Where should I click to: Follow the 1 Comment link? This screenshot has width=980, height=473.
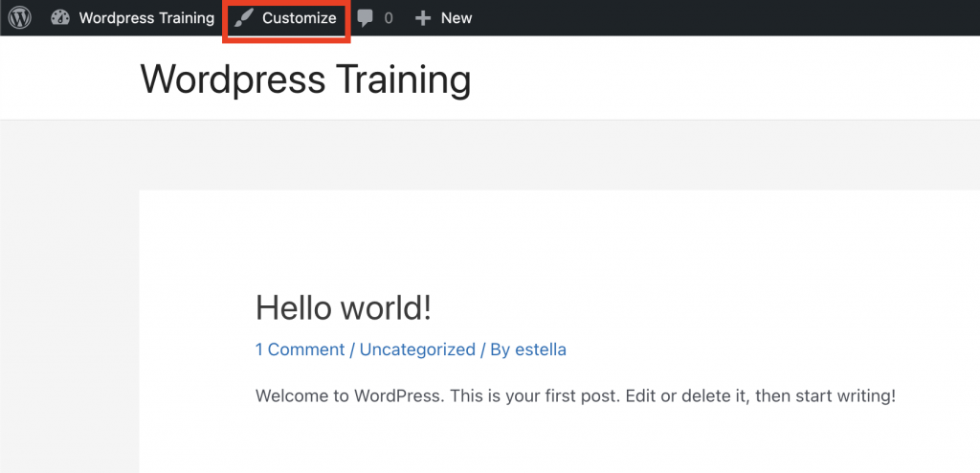300,349
